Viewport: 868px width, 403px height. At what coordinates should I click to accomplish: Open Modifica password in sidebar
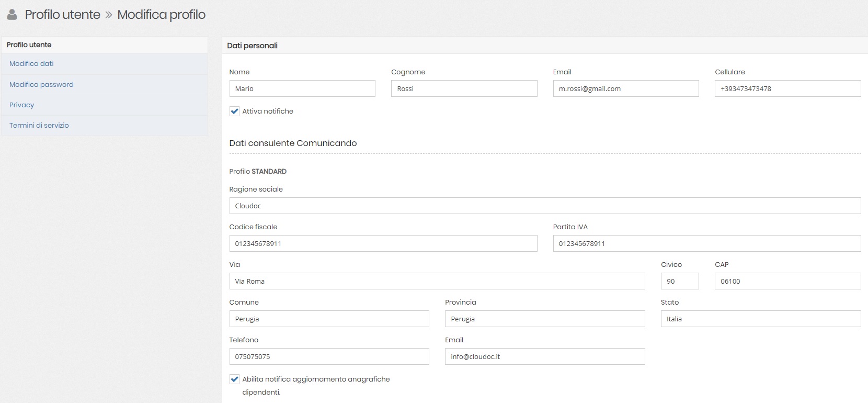[x=41, y=85]
